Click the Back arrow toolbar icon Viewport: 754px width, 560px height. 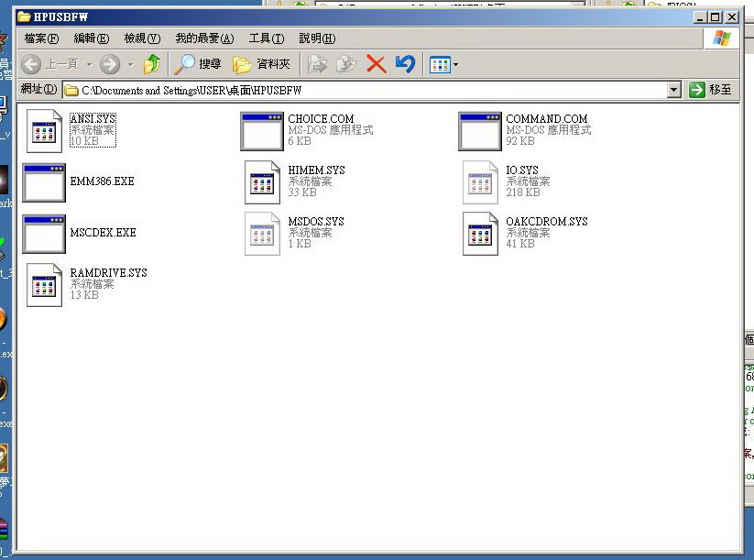pyautogui.click(x=31, y=64)
